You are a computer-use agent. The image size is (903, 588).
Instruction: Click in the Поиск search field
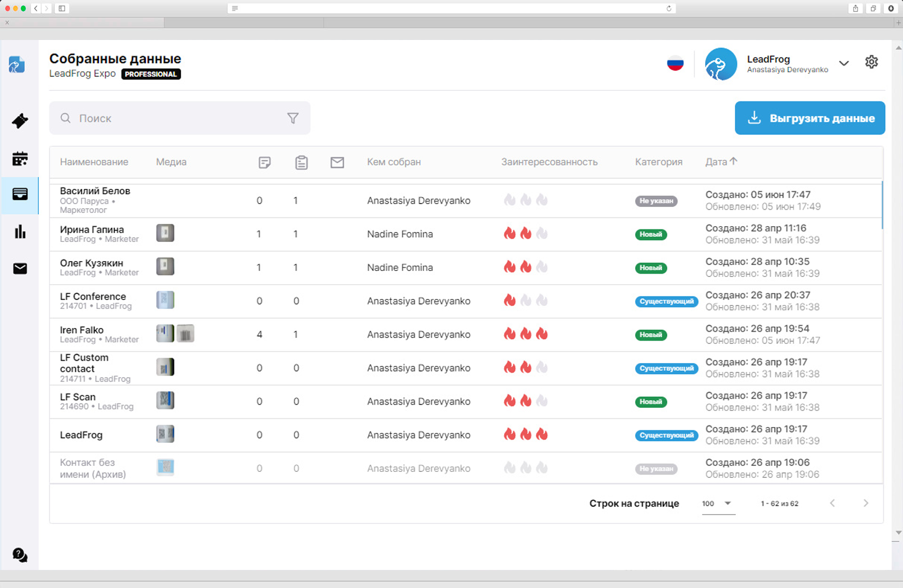click(x=175, y=118)
